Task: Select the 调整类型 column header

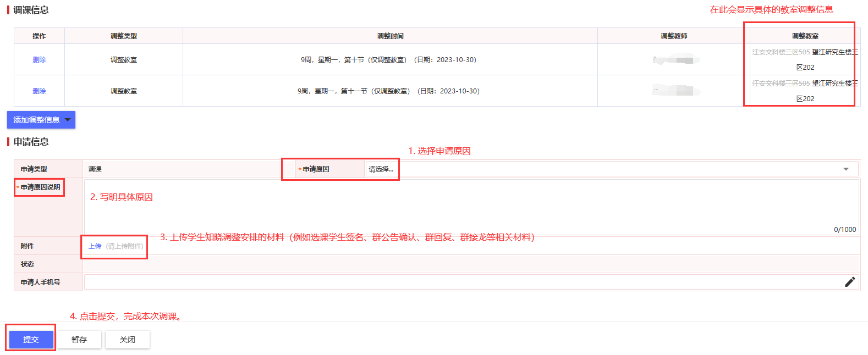Action: point(124,36)
